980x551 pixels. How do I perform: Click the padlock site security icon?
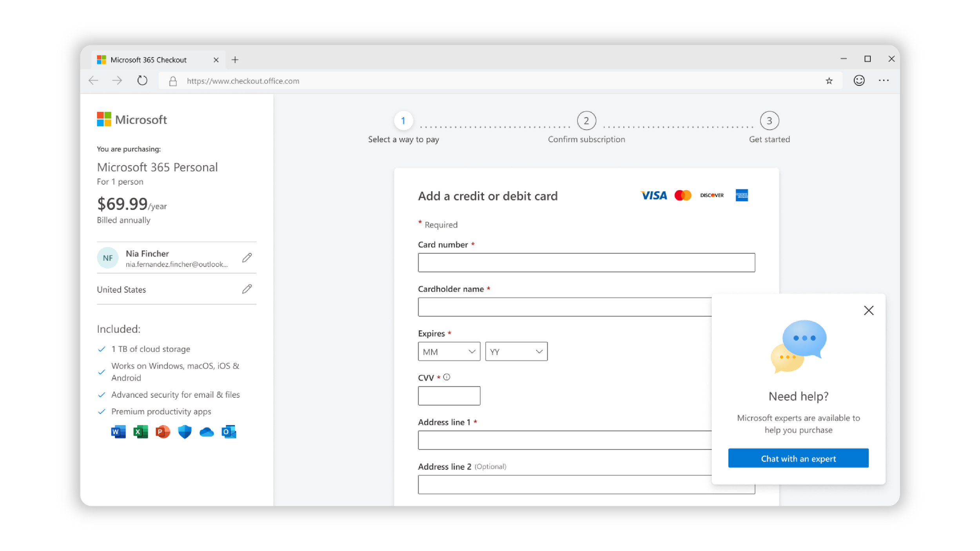click(173, 81)
